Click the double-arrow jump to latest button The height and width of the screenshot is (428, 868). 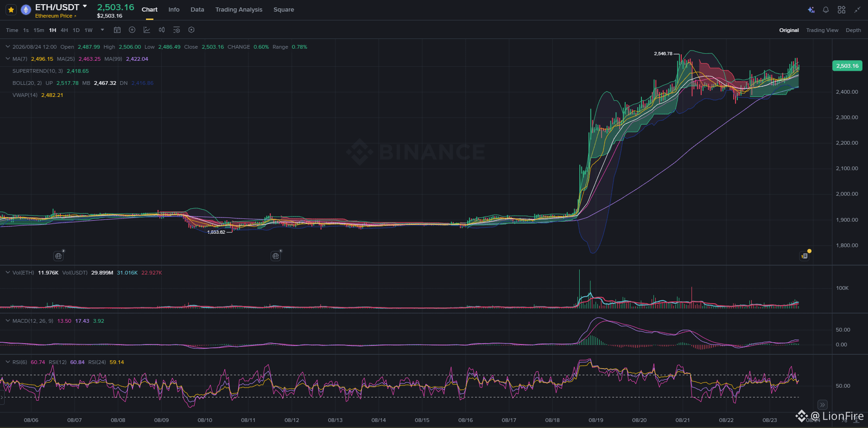[x=822, y=404]
